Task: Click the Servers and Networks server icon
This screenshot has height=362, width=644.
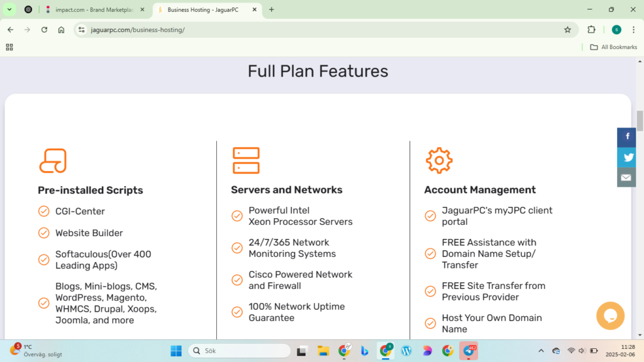Action: point(246,160)
